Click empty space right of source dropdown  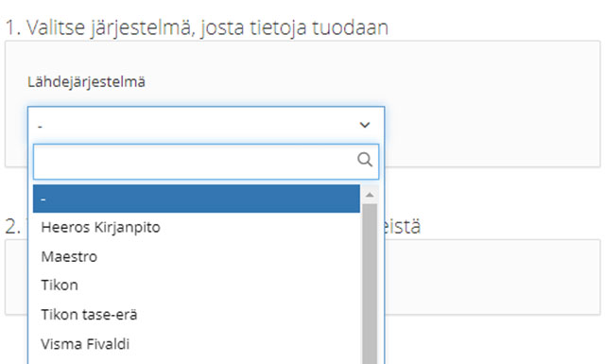click(x=493, y=124)
